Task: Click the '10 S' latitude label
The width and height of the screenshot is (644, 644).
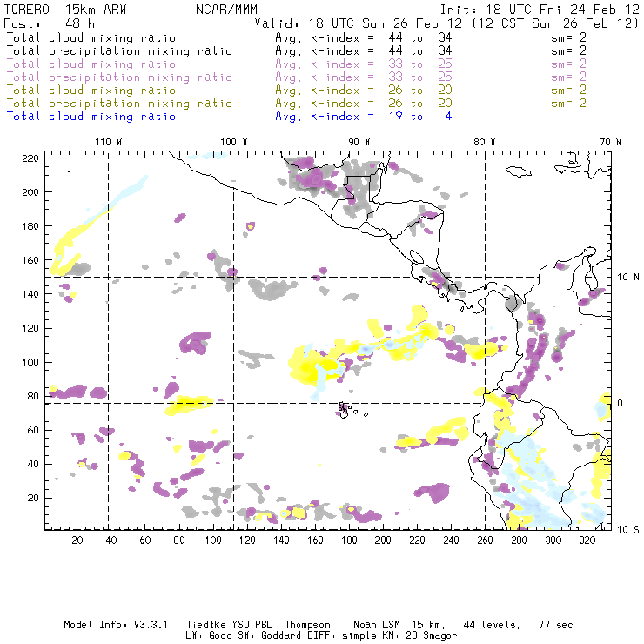Action: click(628, 530)
